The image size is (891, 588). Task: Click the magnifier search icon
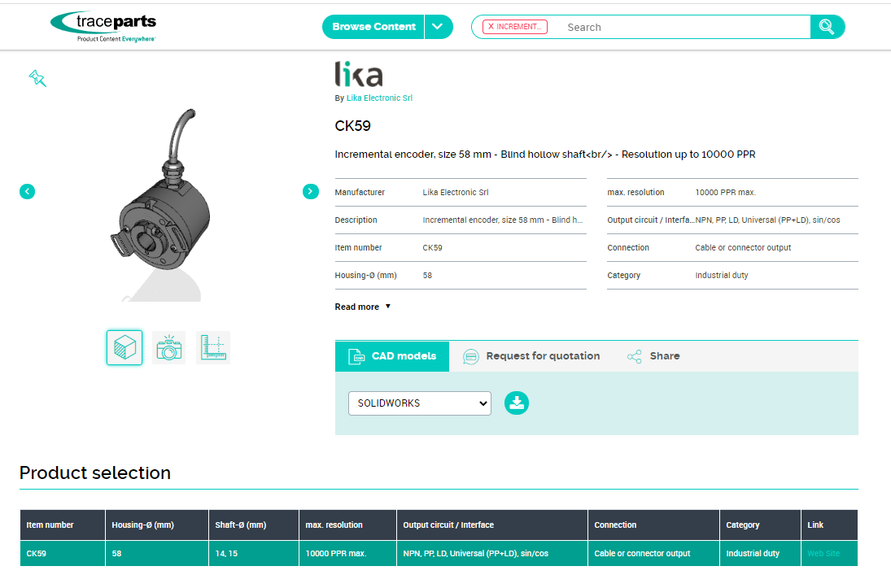(x=827, y=27)
